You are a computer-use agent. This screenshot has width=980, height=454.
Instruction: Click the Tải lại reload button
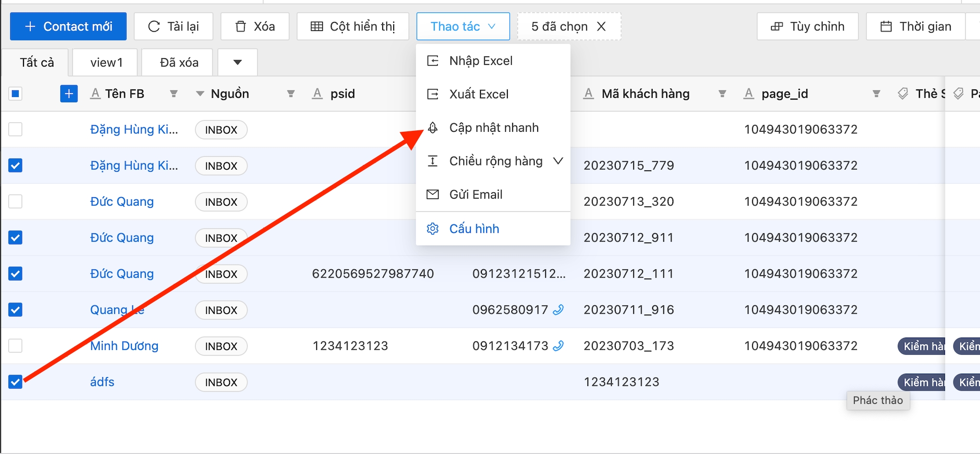pos(173,26)
